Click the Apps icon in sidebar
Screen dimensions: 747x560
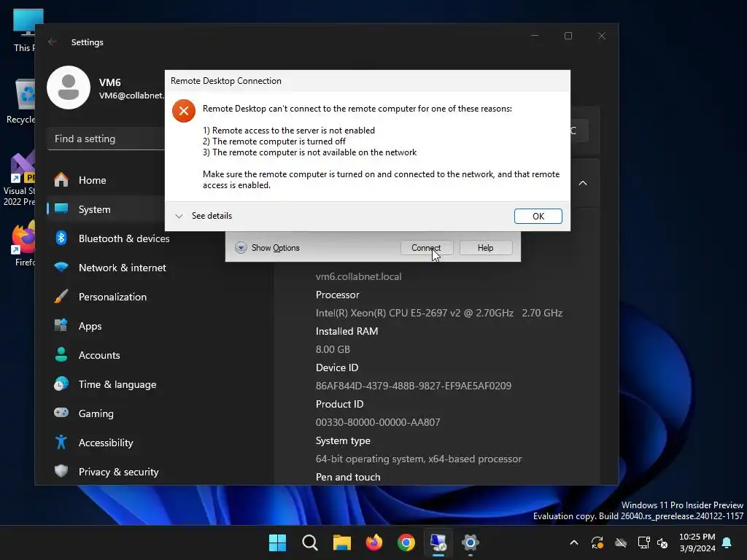(x=61, y=325)
